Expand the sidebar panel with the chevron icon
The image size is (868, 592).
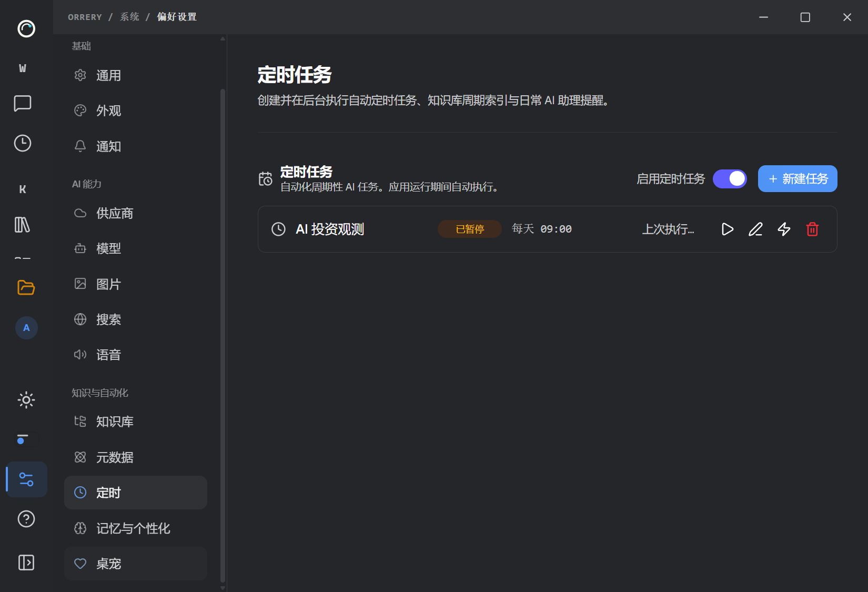coord(26,563)
